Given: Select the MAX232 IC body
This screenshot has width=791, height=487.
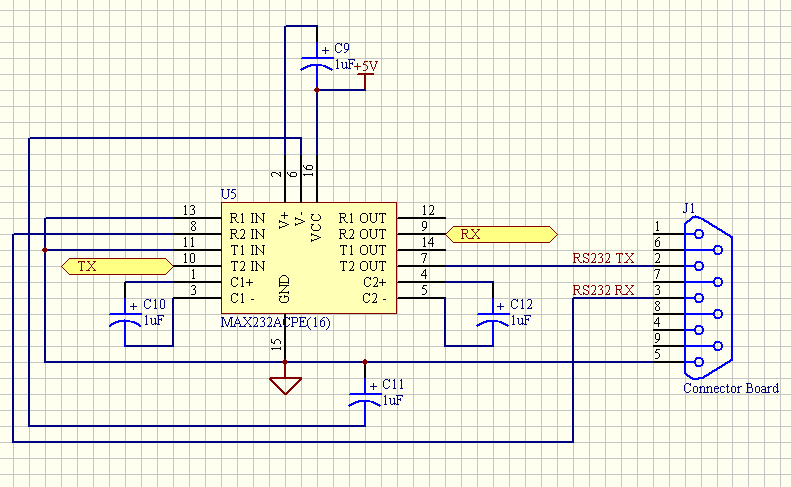Looking at the screenshot, I should pos(310,257).
